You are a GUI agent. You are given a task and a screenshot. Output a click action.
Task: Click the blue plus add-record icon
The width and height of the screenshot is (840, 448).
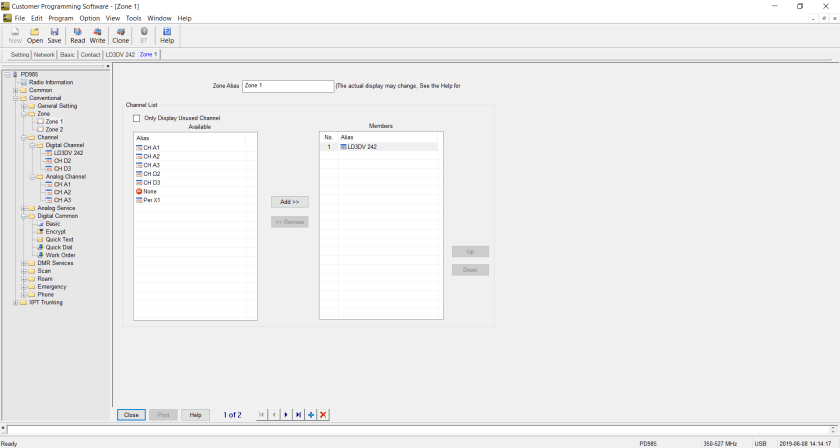(x=311, y=414)
